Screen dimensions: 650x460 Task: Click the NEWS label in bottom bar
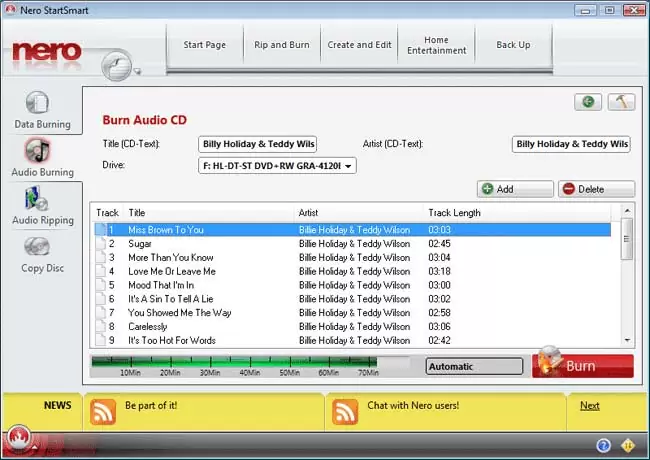point(58,405)
